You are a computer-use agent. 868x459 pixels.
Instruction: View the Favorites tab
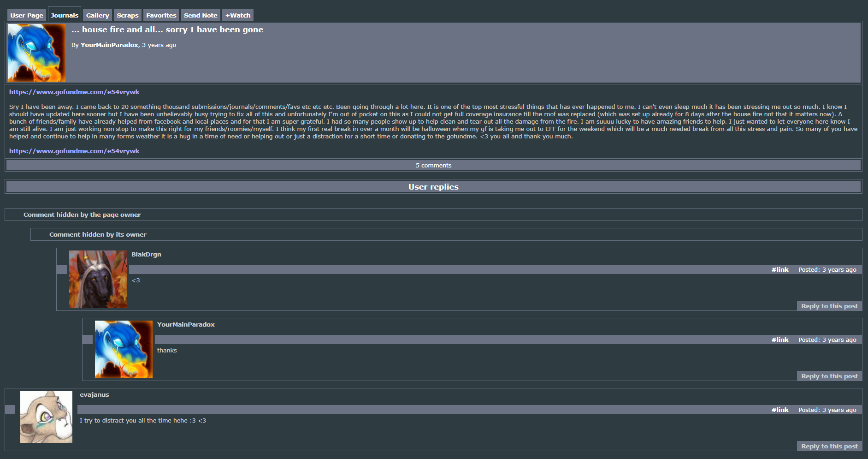[x=161, y=15]
